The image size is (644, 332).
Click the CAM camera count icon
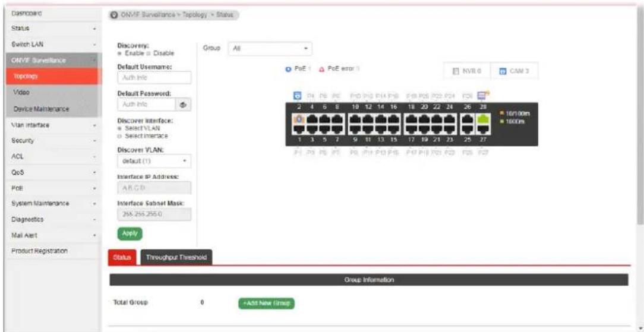pyautogui.click(x=503, y=71)
